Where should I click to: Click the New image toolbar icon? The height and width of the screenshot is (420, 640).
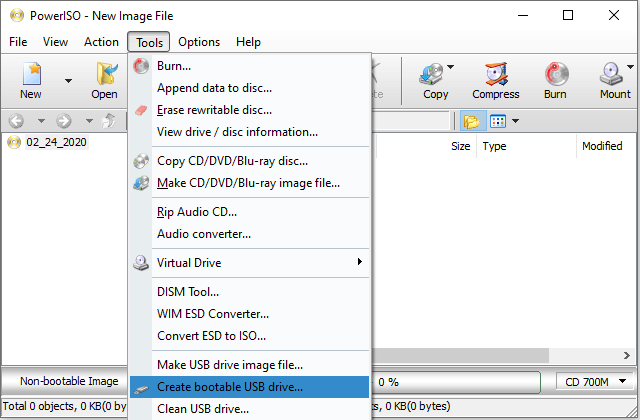point(31,74)
